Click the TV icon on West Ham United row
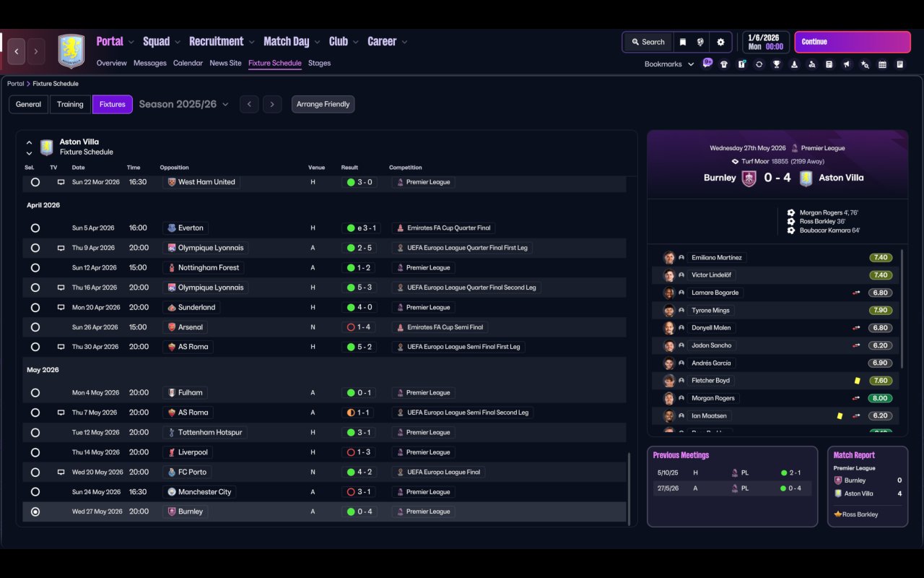924x578 pixels. 61,182
